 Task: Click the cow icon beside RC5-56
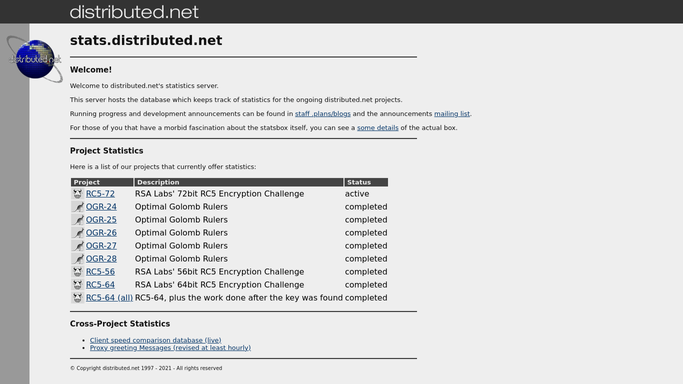coord(78,272)
